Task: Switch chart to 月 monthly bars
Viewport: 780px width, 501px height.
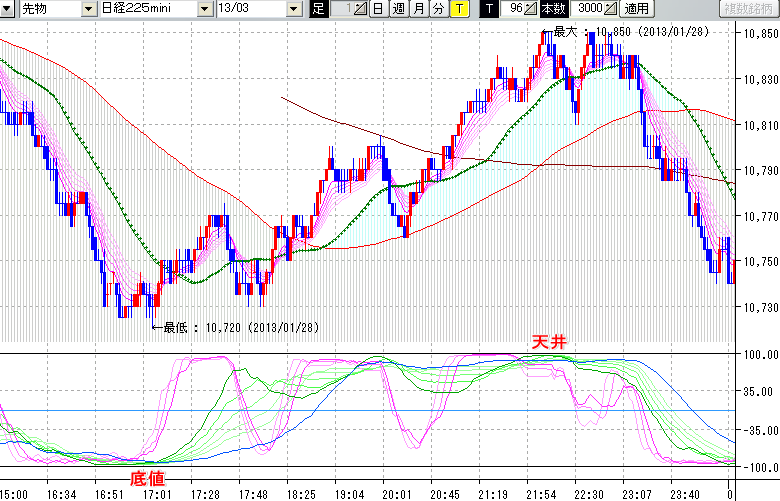Action: click(x=419, y=9)
